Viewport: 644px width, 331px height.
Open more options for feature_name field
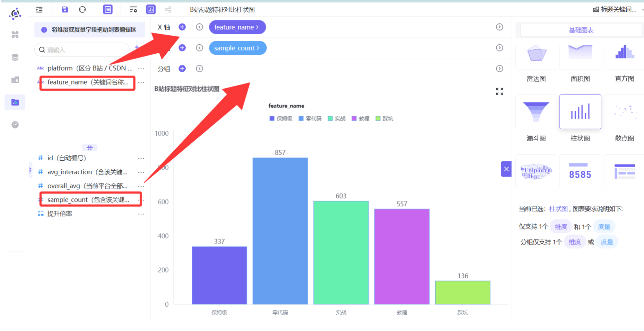pos(141,82)
